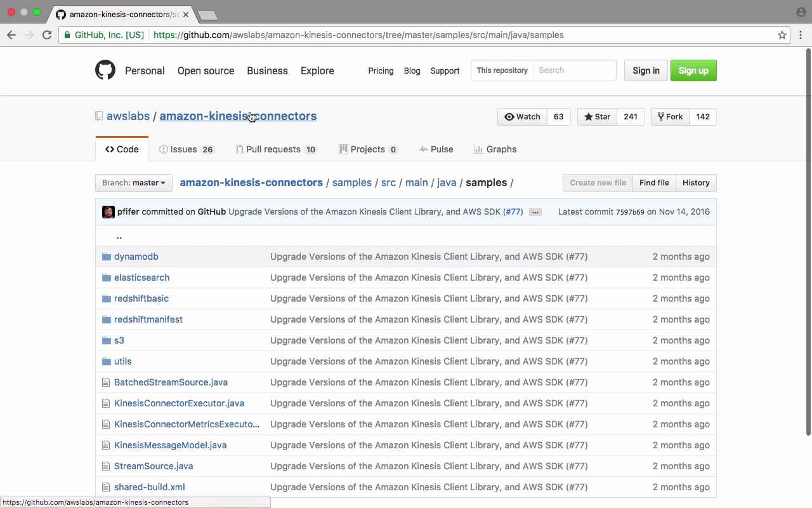Focus the repository search field

pos(574,70)
